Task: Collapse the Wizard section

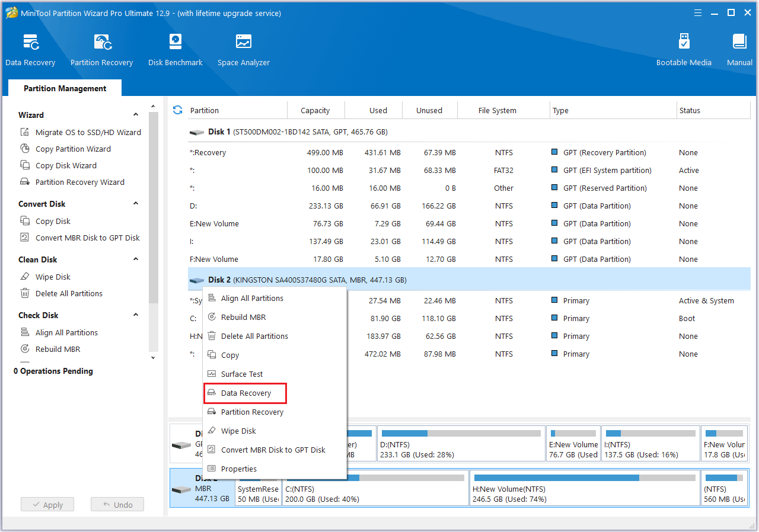Action: [x=136, y=115]
